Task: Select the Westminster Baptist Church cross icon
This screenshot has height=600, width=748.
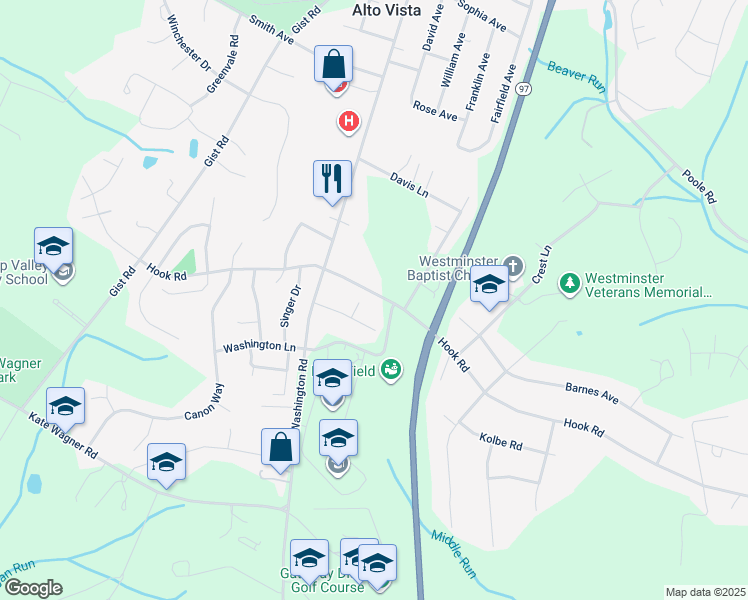Action: tap(513, 266)
